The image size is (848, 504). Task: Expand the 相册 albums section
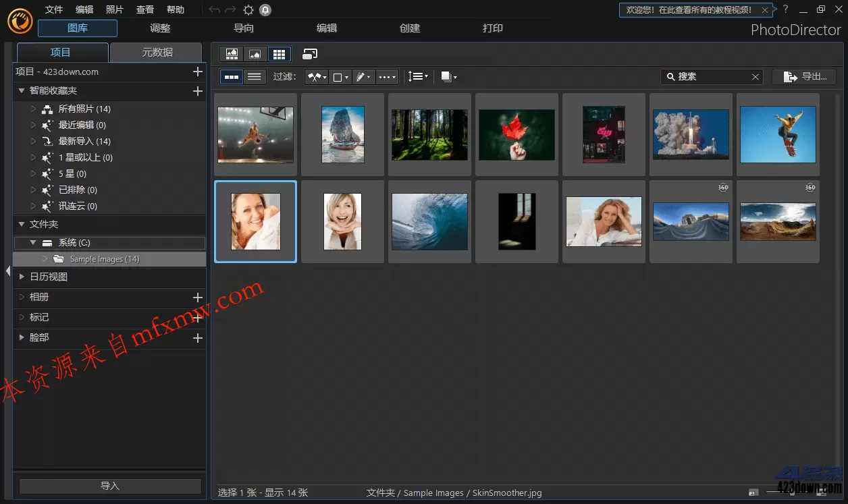click(22, 297)
